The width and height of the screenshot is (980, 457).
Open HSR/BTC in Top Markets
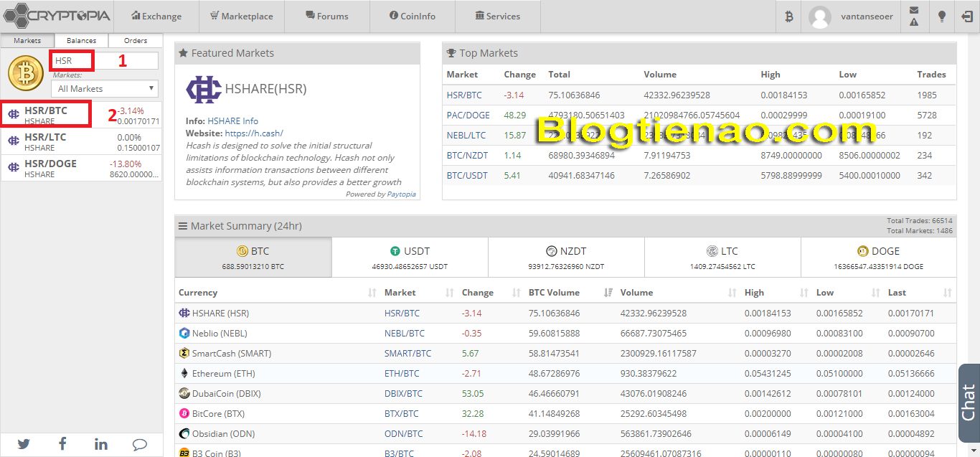coord(465,95)
